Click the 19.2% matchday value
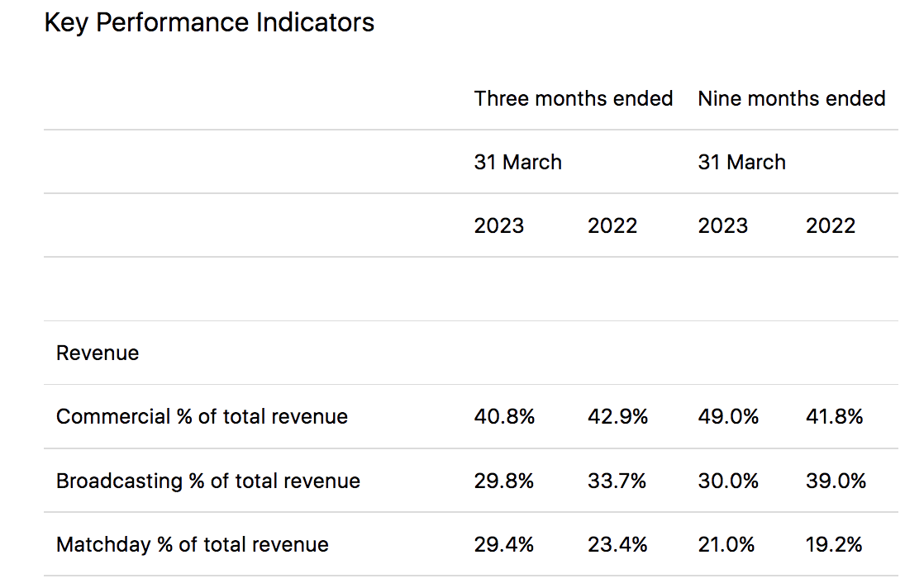924x588 pixels. pyautogui.click(x=836, y=544)
